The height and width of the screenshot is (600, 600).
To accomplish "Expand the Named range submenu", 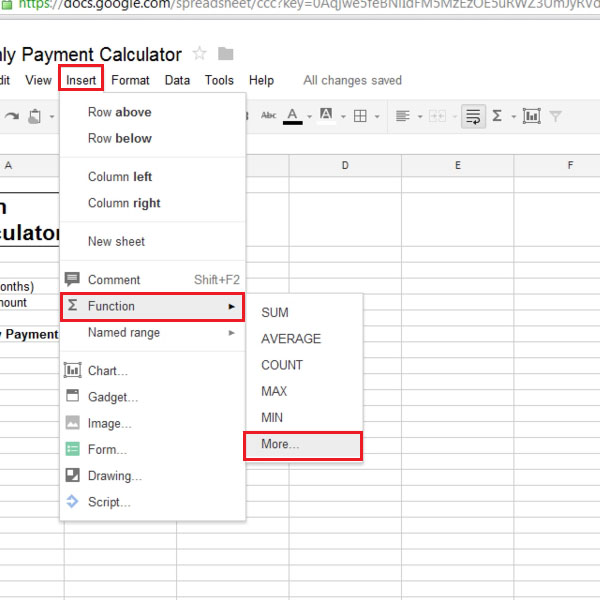I will tap(153, 333).
